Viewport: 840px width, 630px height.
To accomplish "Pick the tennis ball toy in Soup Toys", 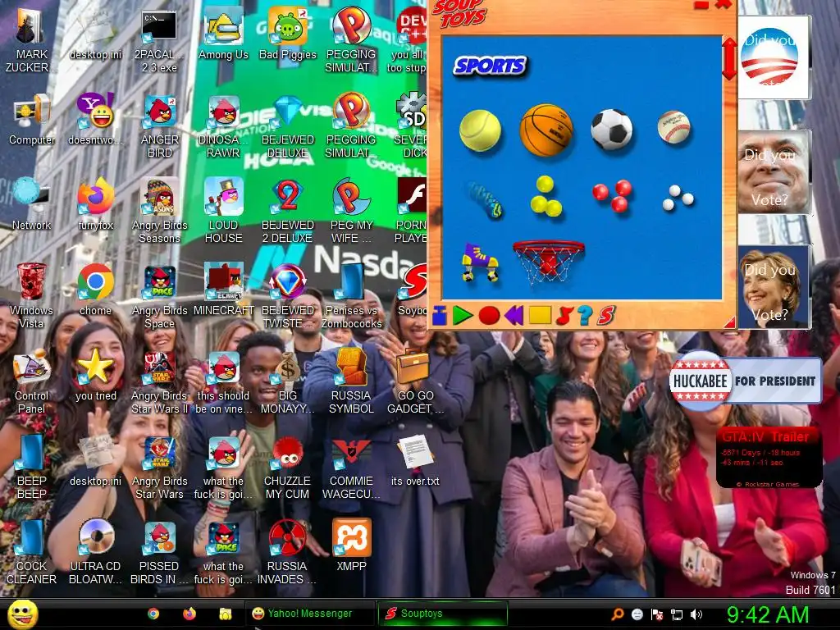I will pos(480,130).
